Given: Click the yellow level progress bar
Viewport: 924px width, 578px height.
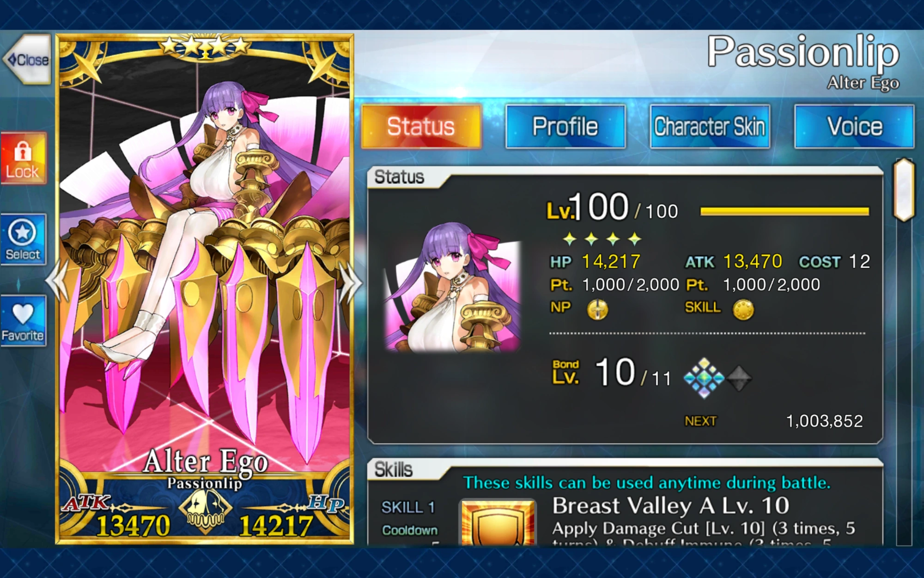Looking at the screenshot, I should 784,211.
